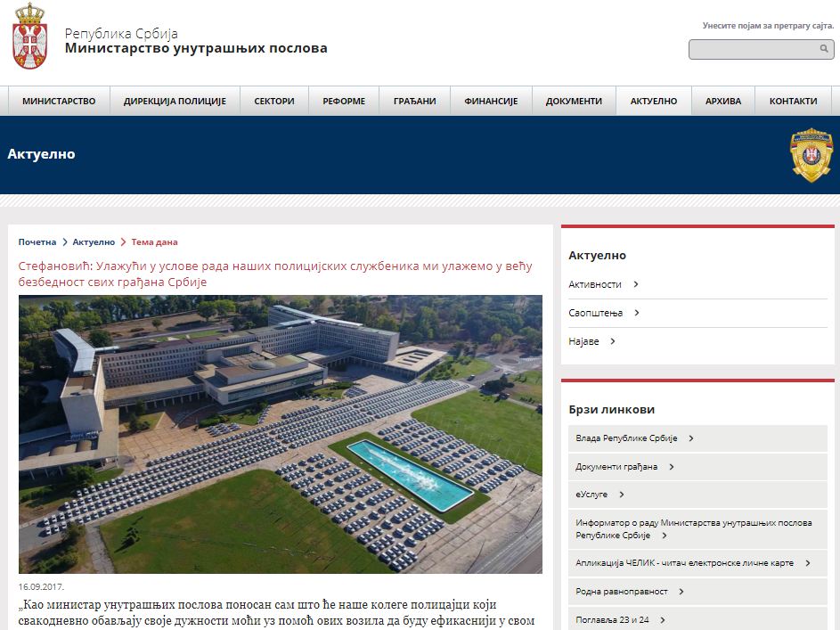Click the chevron next to Активности
Image resolution: width=840 pixels, height=630 pixels.
(636, 284)
